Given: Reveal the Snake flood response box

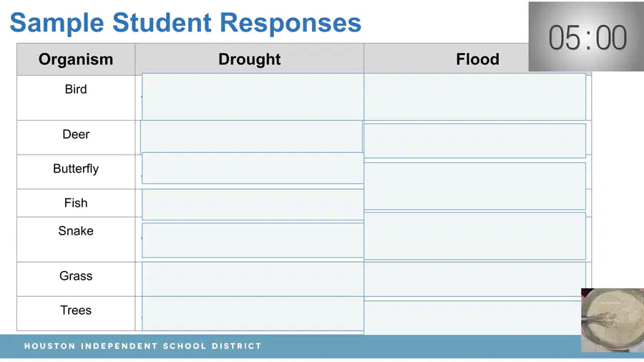Looking at the screenshot, I should coord(475,236).
